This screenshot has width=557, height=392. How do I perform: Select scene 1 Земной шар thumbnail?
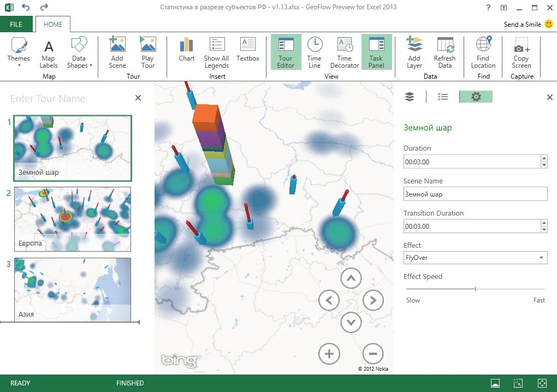73,148
